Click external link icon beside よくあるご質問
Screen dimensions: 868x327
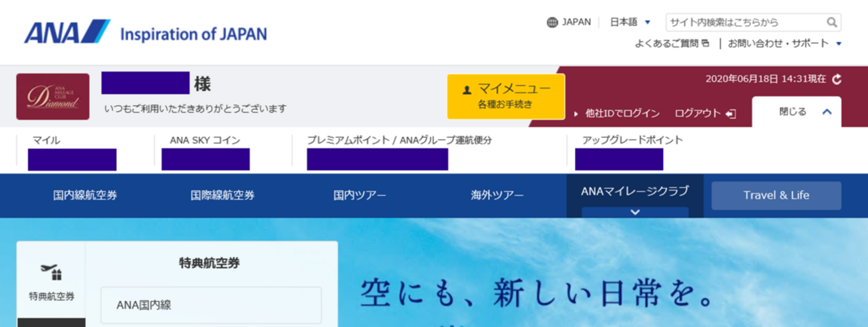pyautogui.click(x=705, y=43)
